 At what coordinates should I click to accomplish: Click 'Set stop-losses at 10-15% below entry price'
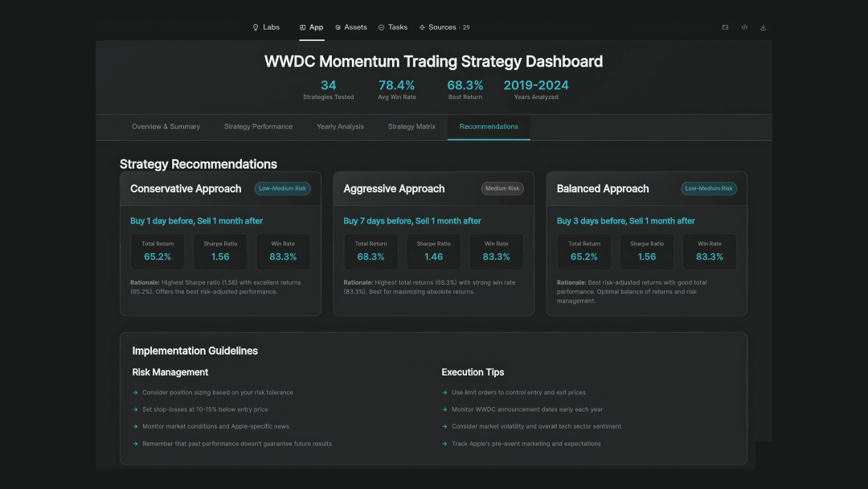(x=205, y=410)
